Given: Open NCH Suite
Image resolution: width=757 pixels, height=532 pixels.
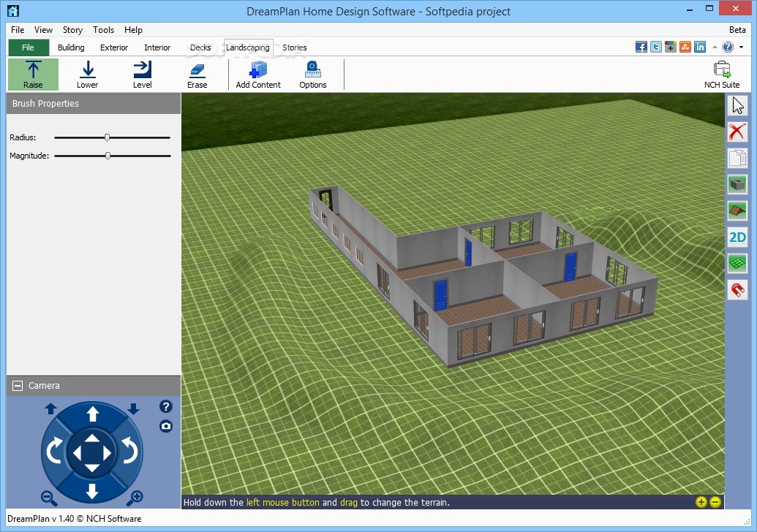Looking at the screenshot, I should (x=722, y=75).
